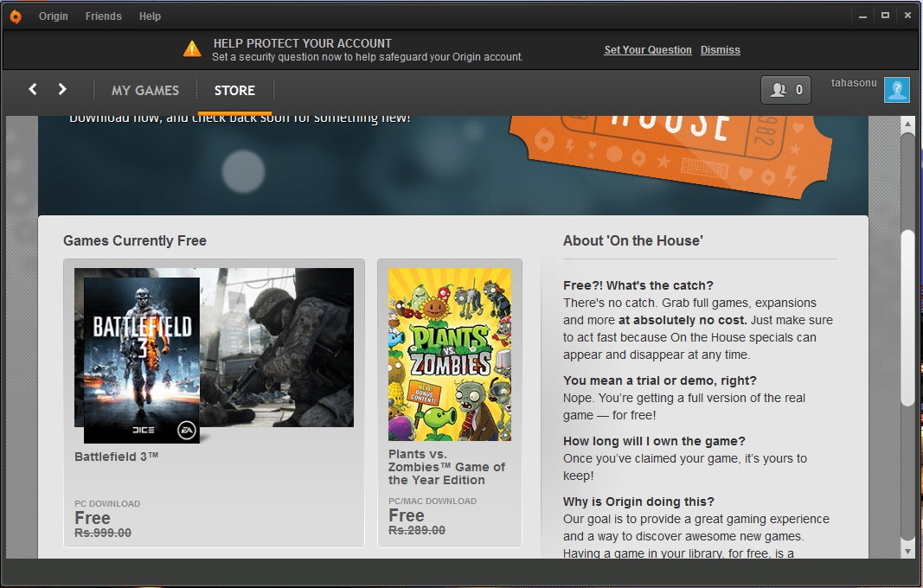
Task: Dismiss the account security banner
Action: click(721, 50)
